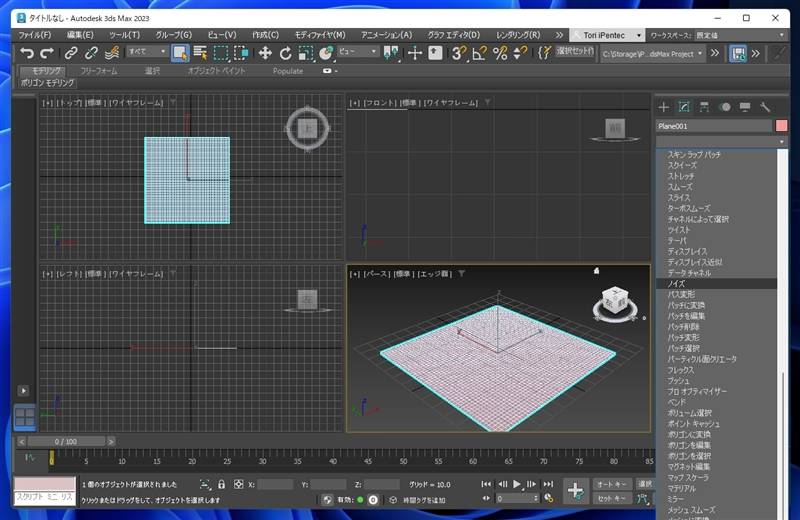Activate the Select and Scale tool
Viewport: 800px width, 520px height.
tap(306, 53)
